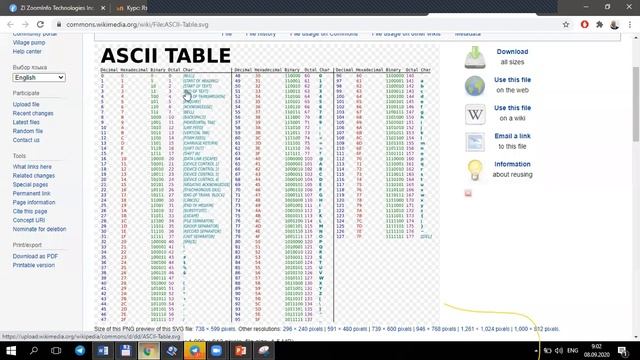This screenshot has width=640, height=360.
Task: Open What links here tool
Action: click(32, 167)
